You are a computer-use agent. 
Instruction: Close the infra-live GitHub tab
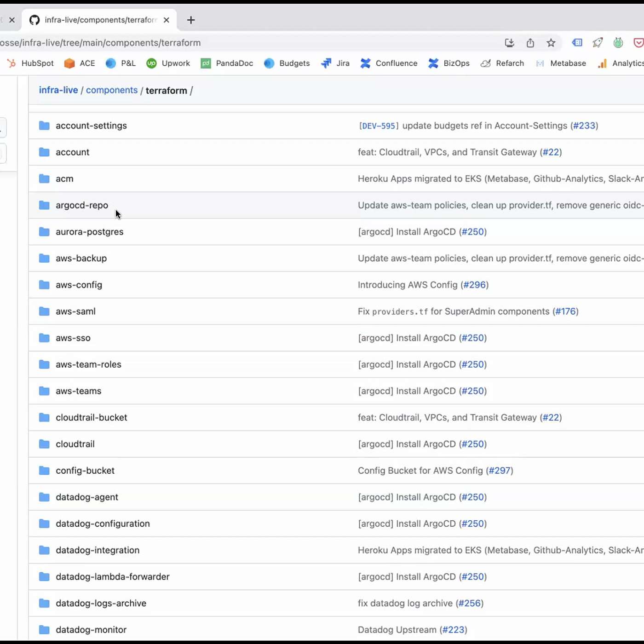click(x=167, y=20)
